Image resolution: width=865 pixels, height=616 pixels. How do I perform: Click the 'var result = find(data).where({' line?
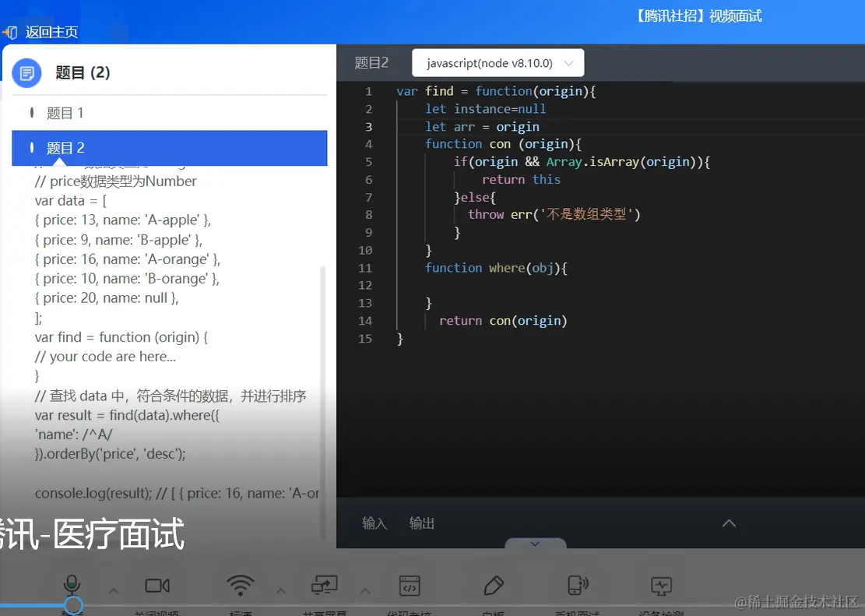pyautogui.click(x=126, y=415)
